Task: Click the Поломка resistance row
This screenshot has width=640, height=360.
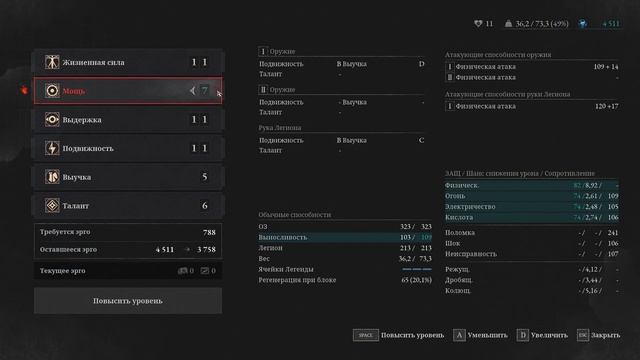Action: point(531,233)
